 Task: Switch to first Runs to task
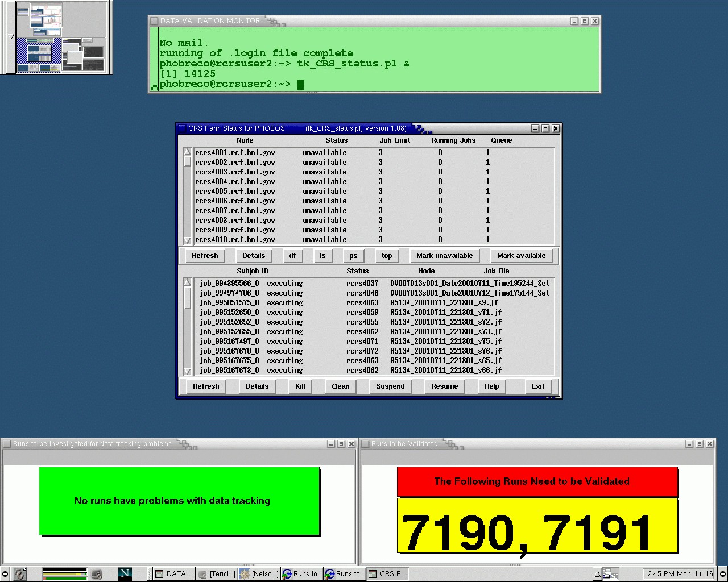(x=302, y=574)
